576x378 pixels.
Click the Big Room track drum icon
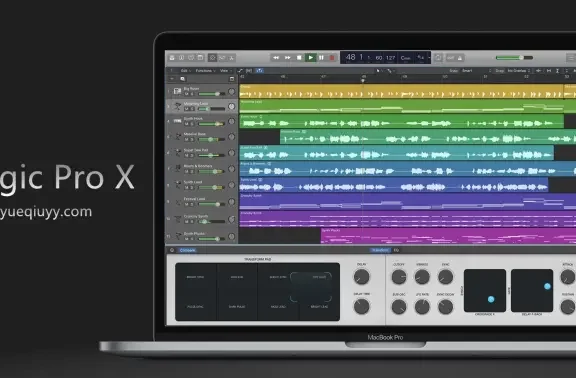(x=177, y=91)
